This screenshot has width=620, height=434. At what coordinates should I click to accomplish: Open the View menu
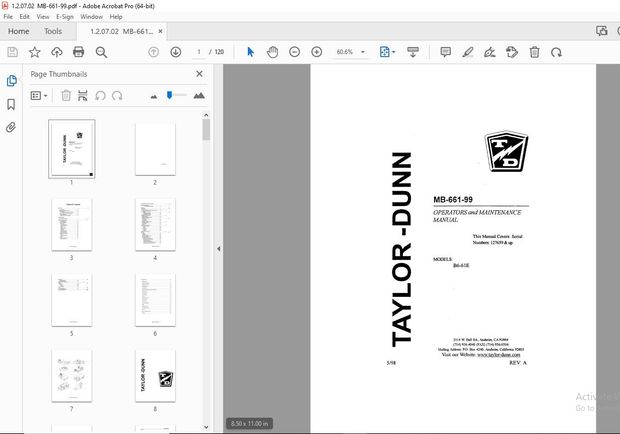(x=43, y=17)
